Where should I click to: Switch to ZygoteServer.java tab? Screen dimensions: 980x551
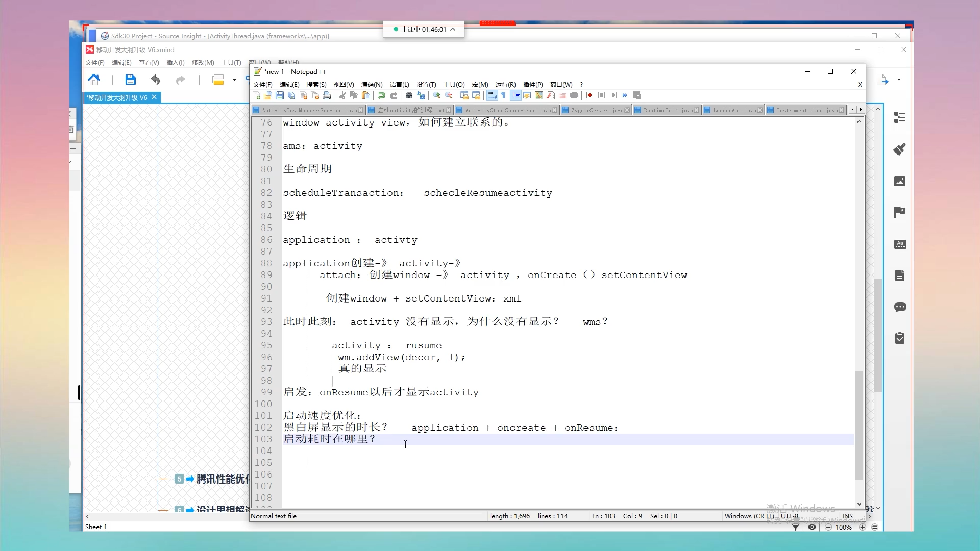597,110
